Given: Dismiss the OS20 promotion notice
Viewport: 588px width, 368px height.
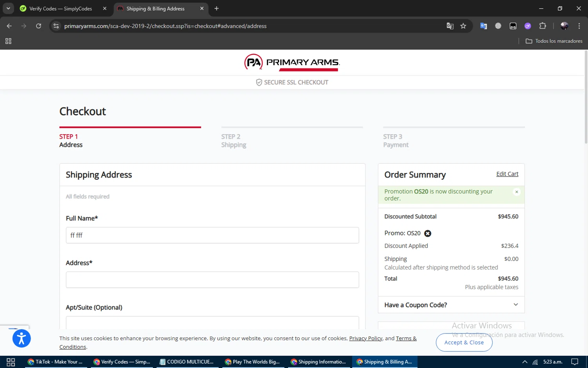Looking at the screenshot, I should (x=517, y=192).
